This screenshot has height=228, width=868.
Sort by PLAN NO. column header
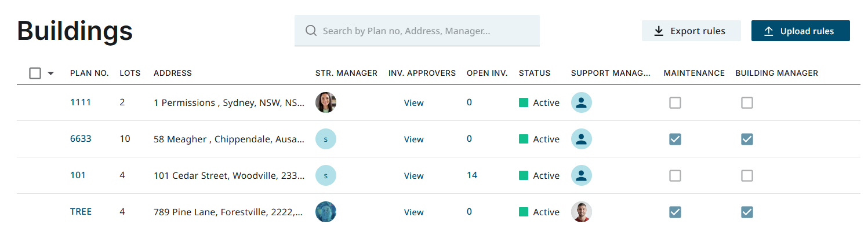pos(89,73)
